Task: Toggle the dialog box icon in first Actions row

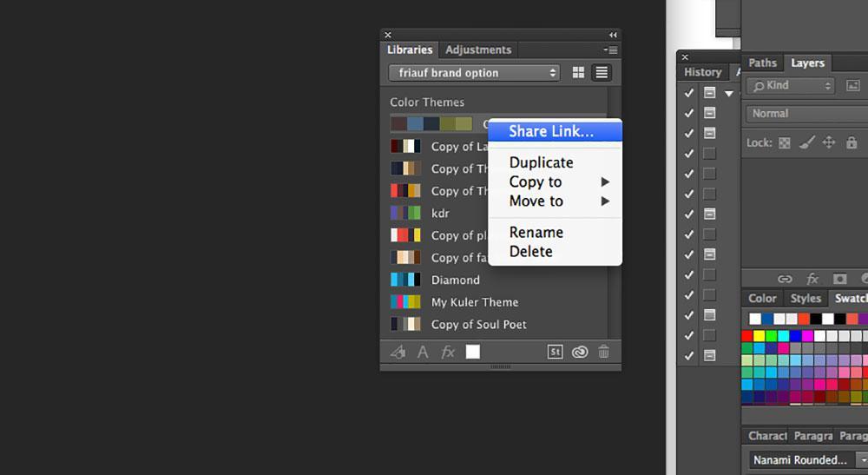Action: (x=709, y=93)
